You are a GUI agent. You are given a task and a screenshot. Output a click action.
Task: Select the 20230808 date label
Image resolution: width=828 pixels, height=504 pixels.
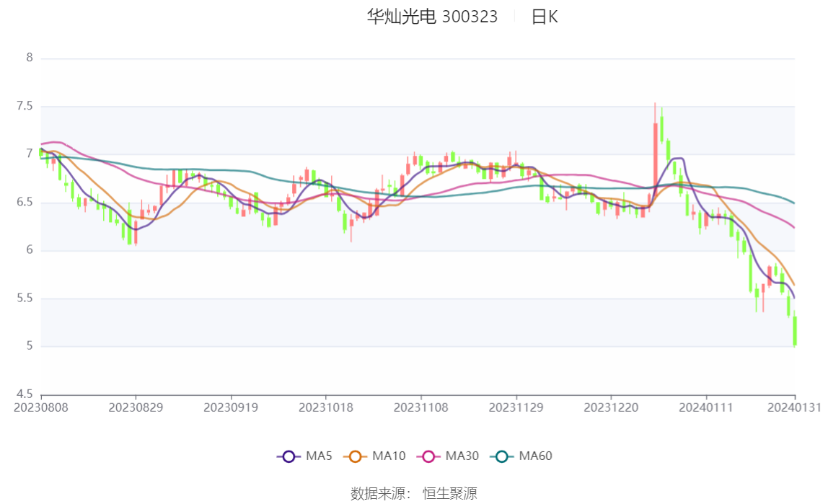[x=40, y=408]
